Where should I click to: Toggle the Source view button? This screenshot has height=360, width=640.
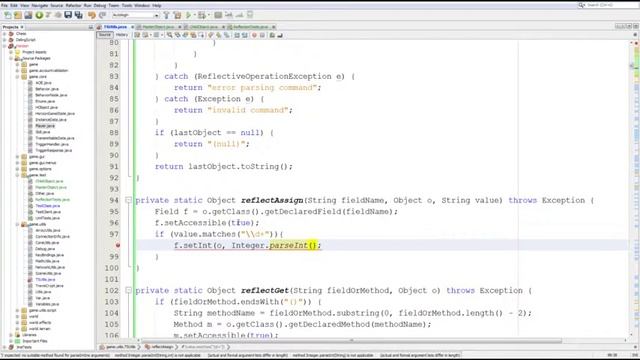[104, 35]
